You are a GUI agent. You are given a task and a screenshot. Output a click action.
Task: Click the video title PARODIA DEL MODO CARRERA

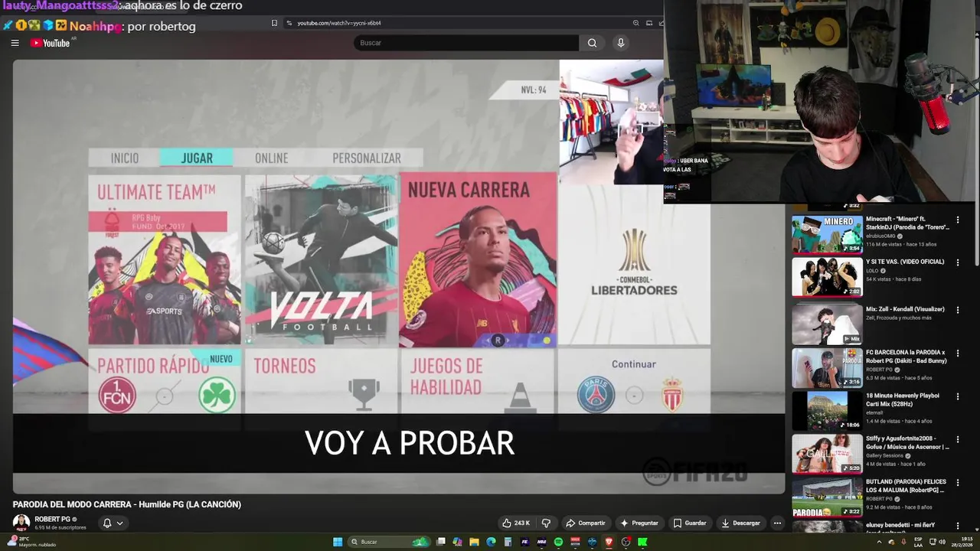[x=127, y=504]
